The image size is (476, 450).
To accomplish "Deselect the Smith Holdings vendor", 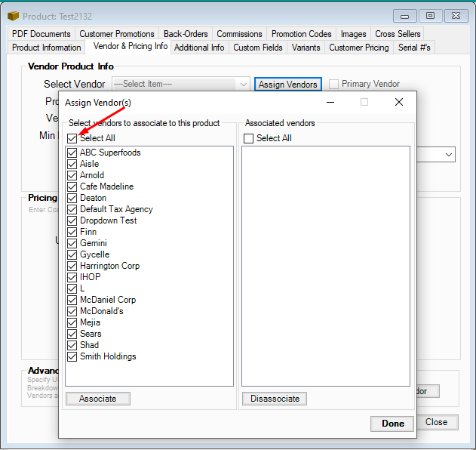I will (72, 356).
